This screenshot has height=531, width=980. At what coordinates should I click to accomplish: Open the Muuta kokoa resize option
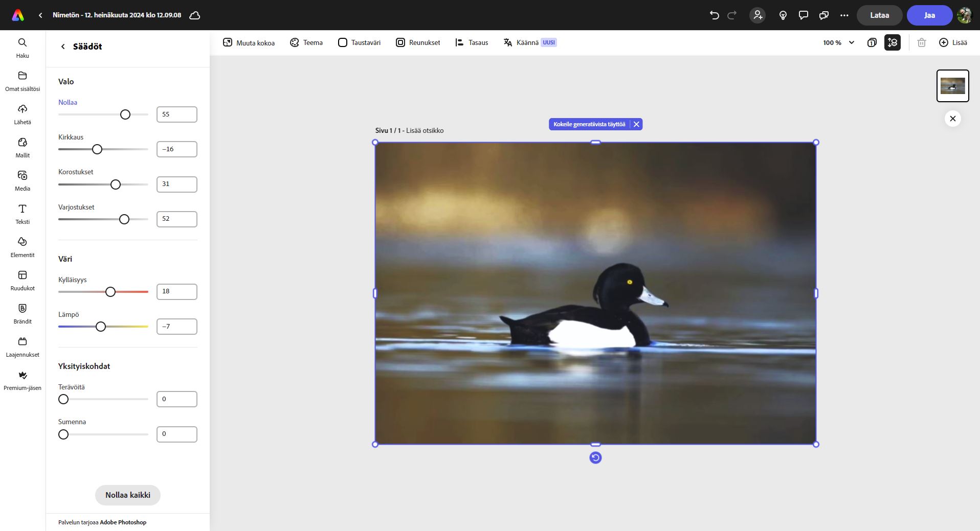pos(249,42)
